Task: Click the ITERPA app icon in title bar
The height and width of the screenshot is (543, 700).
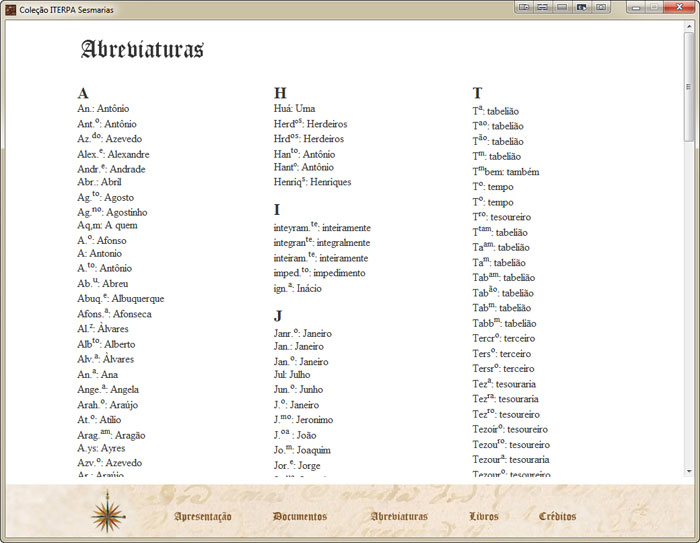Action: [10, 8]
